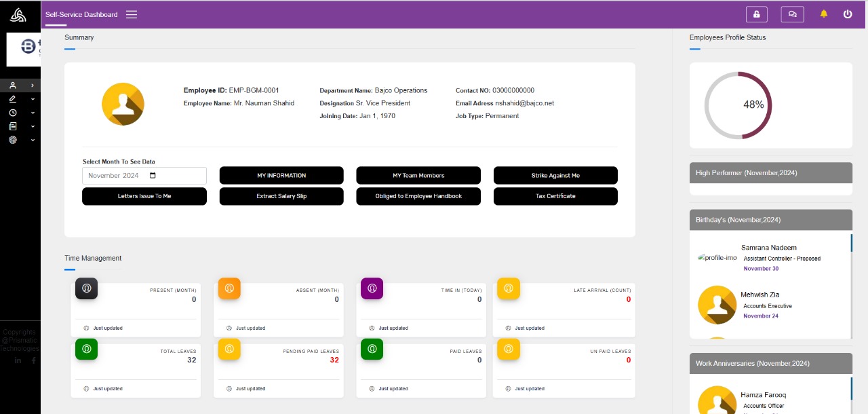Click Employee ID EMP-BGM-0001 text

231,90
